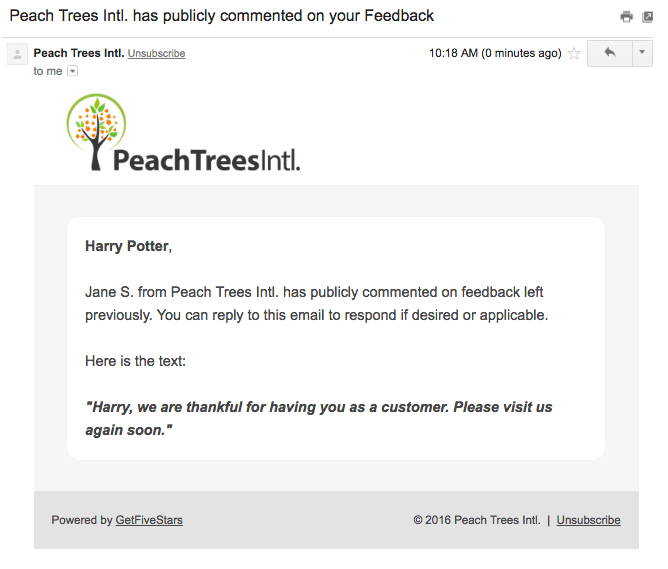668x569 pixels.
Task: Open more reply options dropdown arrow
Action: pyautogui.click(x=642, y=53)
